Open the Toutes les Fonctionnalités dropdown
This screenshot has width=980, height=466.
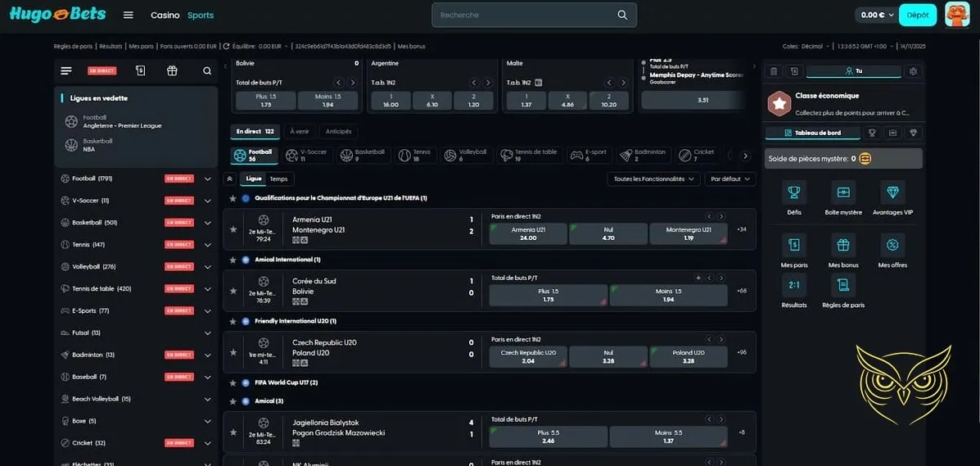pos(653,179)
